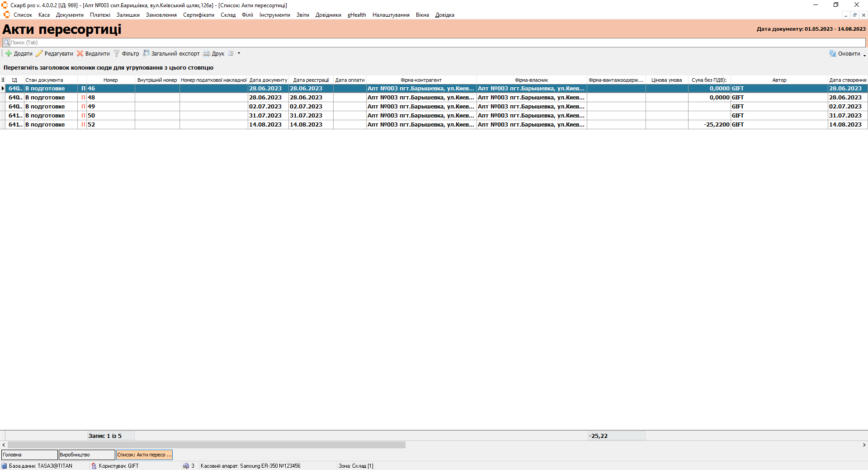This screenshot has height=470, width=868.
Task: Open the list view options dropdown arrow
Action: point(239,53)
